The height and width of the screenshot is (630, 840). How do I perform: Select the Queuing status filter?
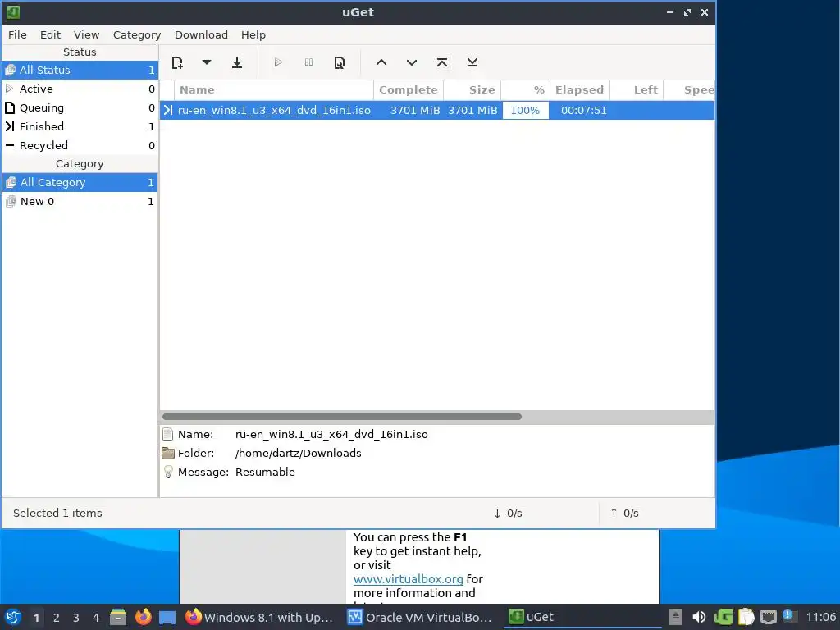[x=80, y=107]
